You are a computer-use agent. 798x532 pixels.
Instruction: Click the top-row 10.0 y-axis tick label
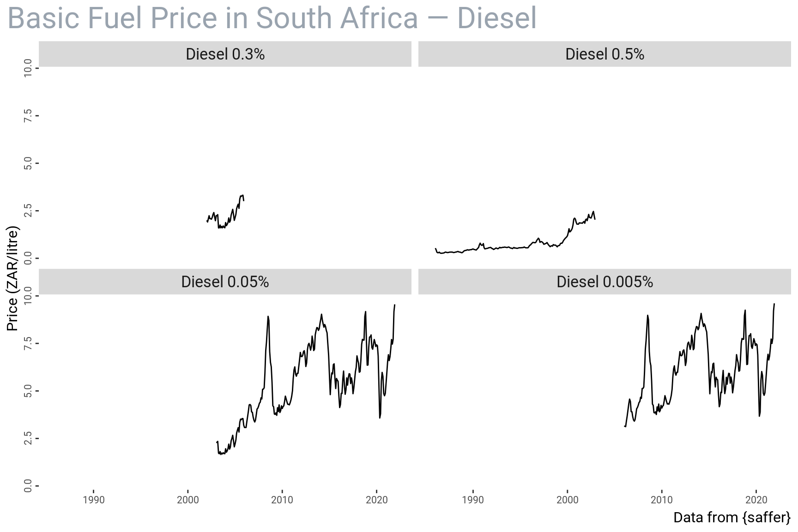click(28, 68)
